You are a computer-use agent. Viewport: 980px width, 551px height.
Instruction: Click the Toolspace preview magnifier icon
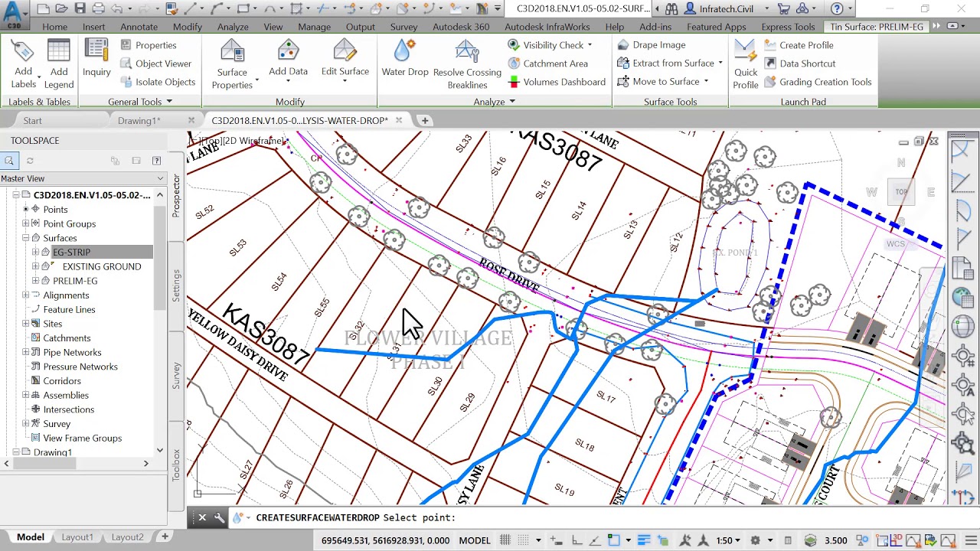[8, 161]
